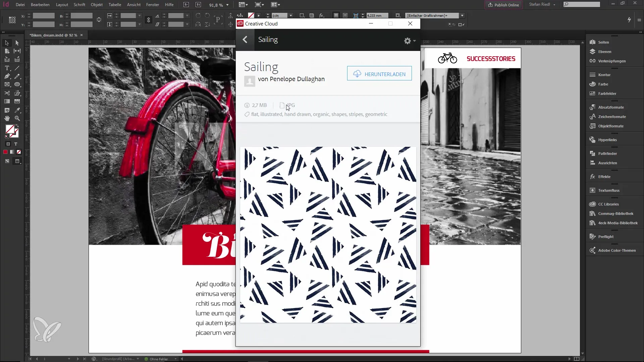Click the Sailing pattern preview image
The image size is (644, 362).
click(x=328, y=235)
